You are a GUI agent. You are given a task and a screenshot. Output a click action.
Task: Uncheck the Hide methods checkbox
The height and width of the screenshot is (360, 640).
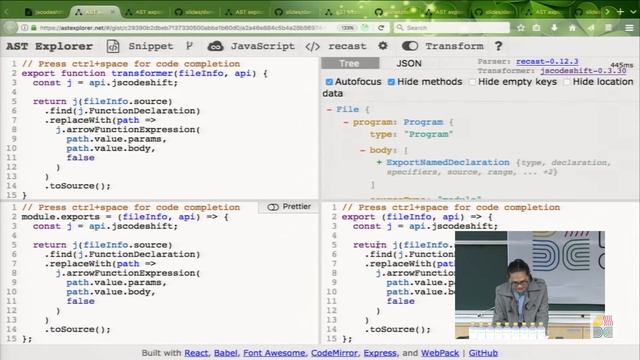(x=391, y=82)
